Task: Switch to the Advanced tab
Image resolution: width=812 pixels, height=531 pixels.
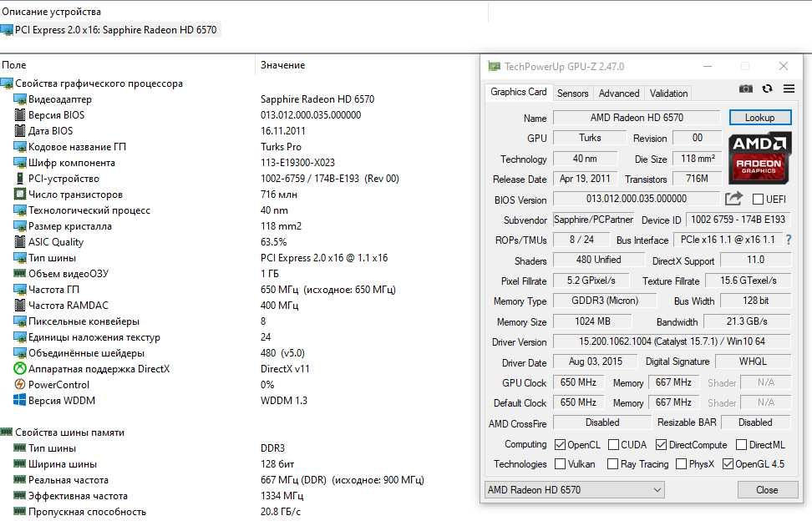Action: [x=619, y=94]
